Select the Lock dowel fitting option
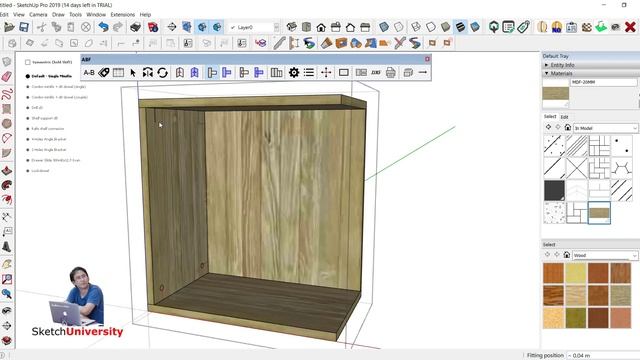The image size is (640, 360). coord(38,171)
